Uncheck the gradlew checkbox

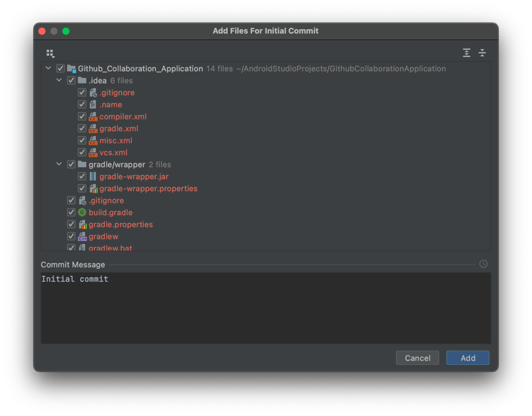click(71, 236)
